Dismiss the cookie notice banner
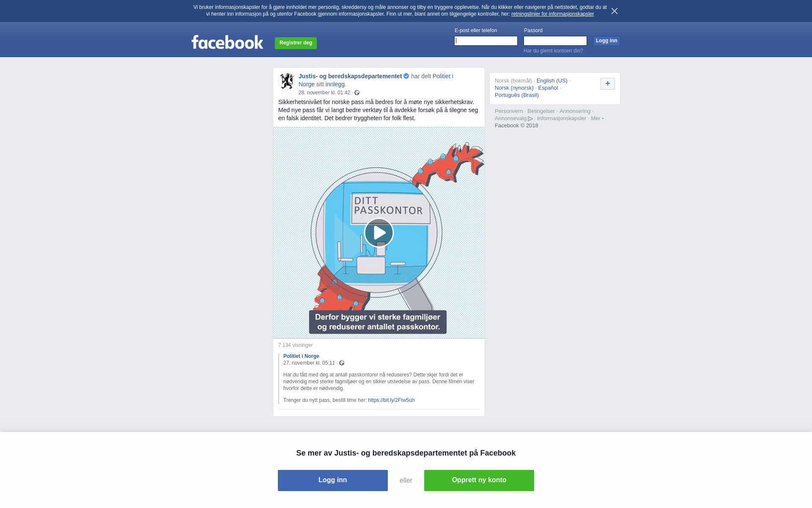 click(x=614, y=11)
